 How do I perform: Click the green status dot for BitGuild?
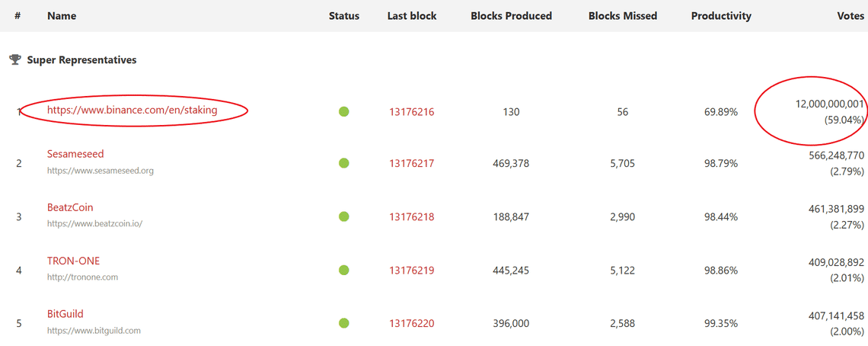point(344,323)
